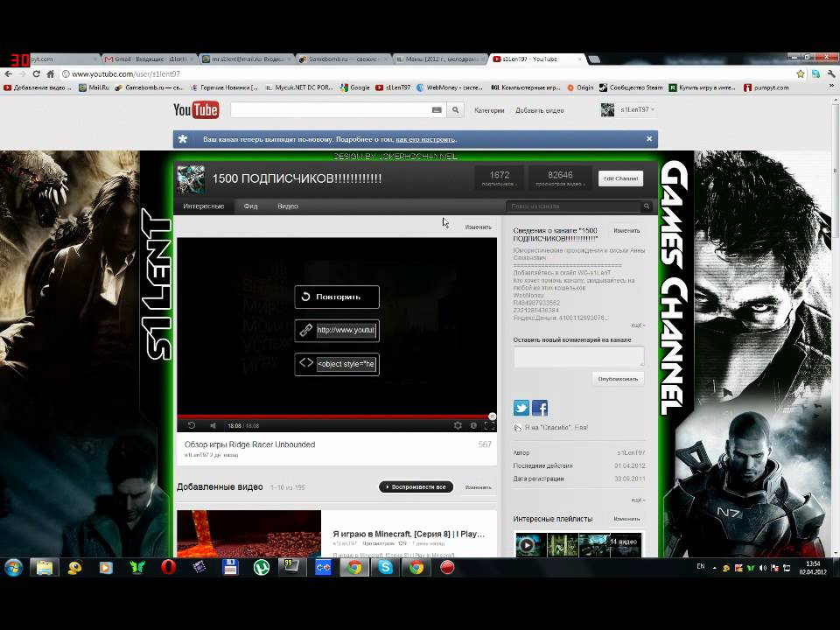Click the search magnifier button
Screen dimensions: 840x630
click(x=455, y=110)
